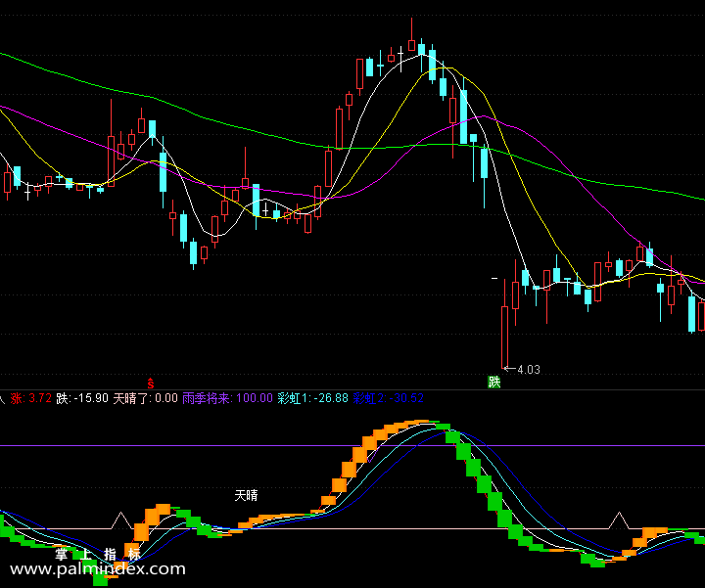Click the green 跌 signal marker

(x=494, y=383)
